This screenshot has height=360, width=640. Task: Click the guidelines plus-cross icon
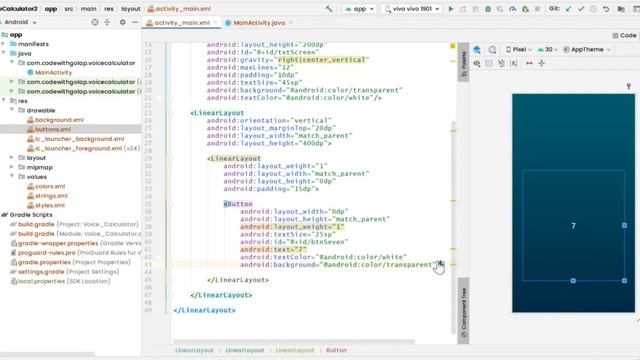(x=542, y=63)
